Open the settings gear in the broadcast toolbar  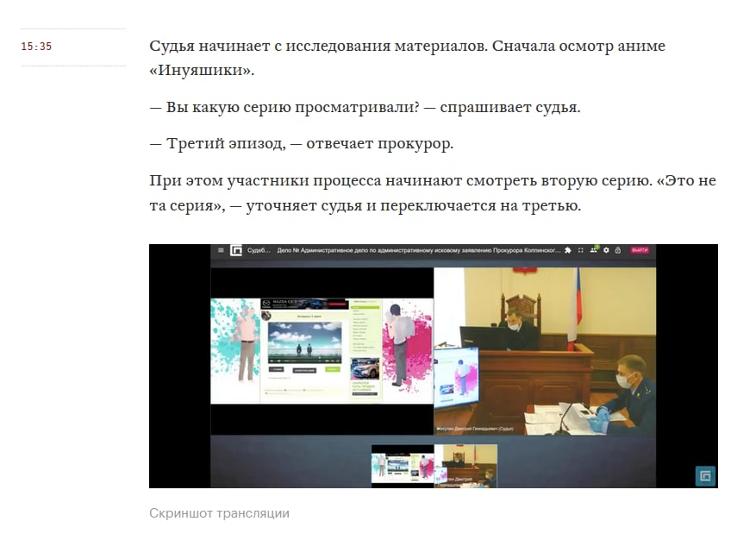pyautogui.click(x=606, y=250)
